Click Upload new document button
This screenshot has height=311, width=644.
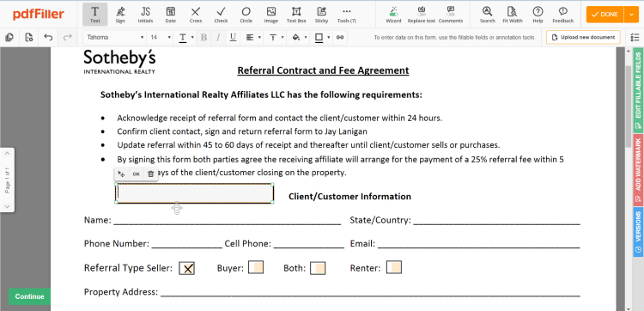(x=583, y=38)
